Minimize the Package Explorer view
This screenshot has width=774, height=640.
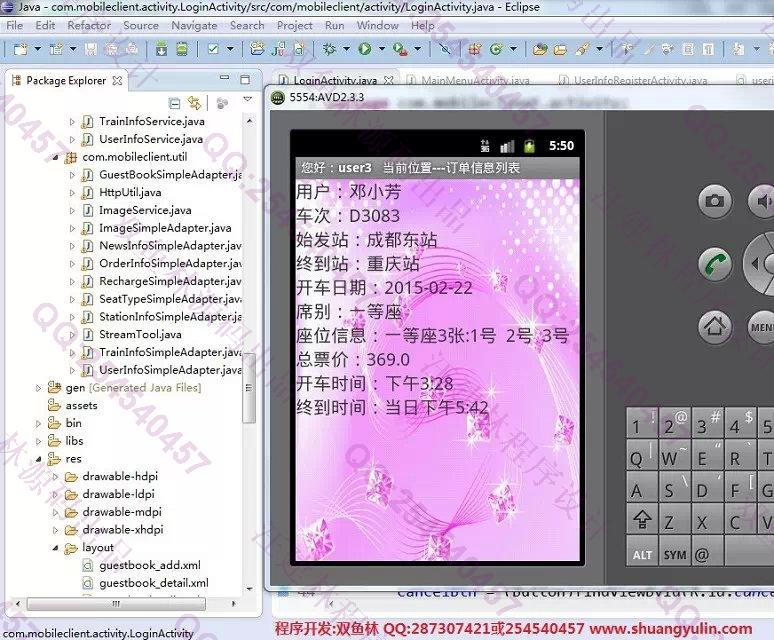tap(225, 78)
